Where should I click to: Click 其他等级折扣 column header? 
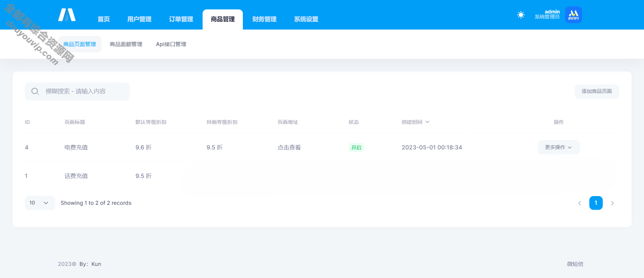click(x=222, y=122)
